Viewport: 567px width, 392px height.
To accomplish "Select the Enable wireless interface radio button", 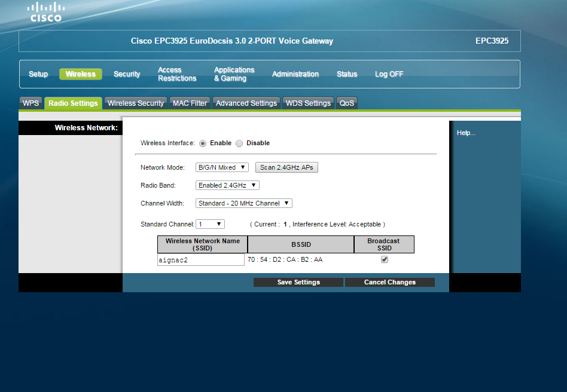I will (203, 143).
